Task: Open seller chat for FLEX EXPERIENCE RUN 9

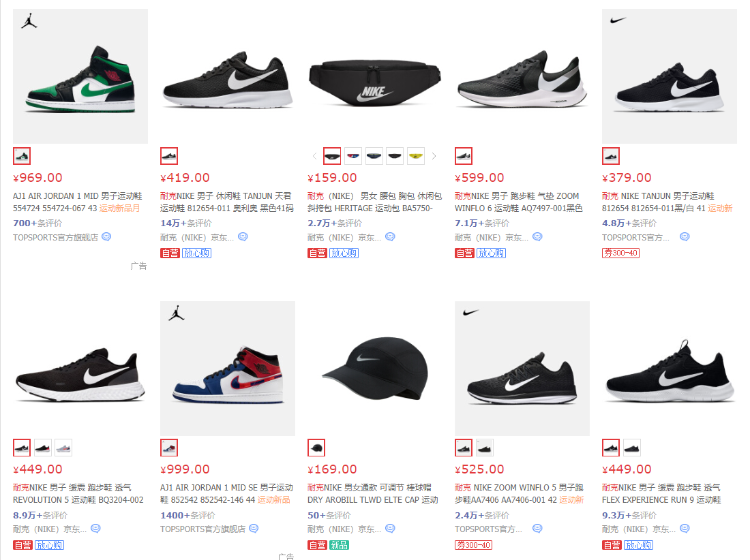Action: (685, 528)
